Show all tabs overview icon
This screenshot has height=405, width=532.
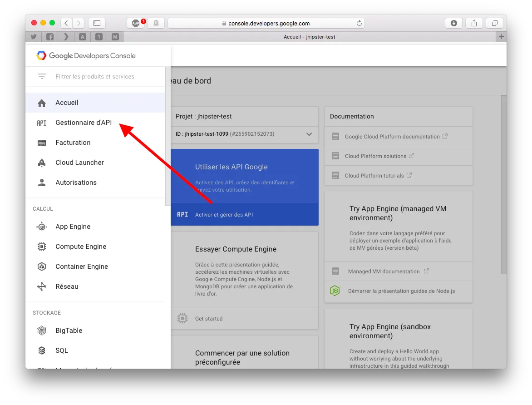(495, 23)
